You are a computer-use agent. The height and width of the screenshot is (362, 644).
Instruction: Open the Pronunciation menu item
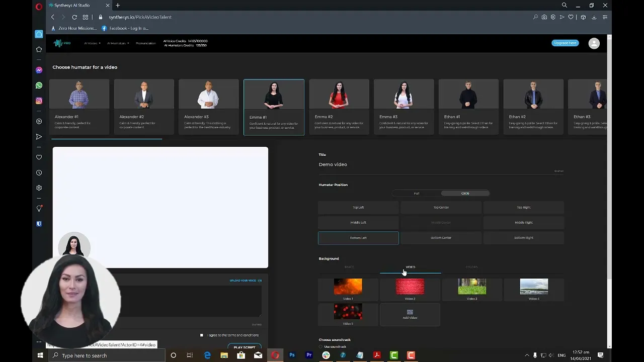(x=146, y=43)
